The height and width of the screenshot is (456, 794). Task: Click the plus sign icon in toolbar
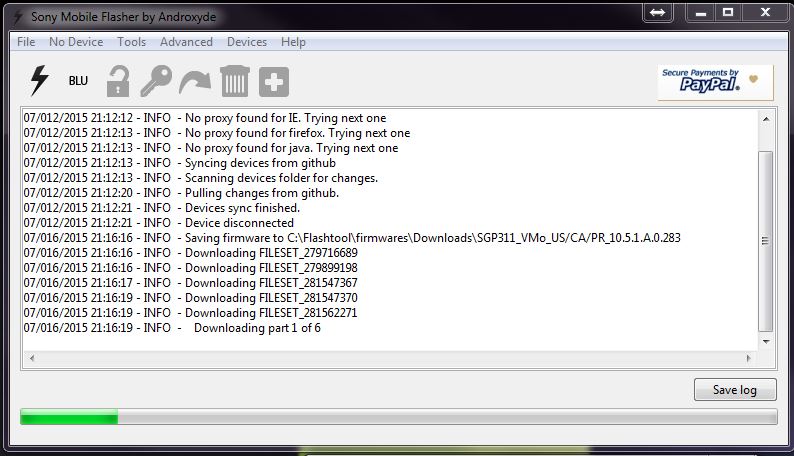point(274,81)
